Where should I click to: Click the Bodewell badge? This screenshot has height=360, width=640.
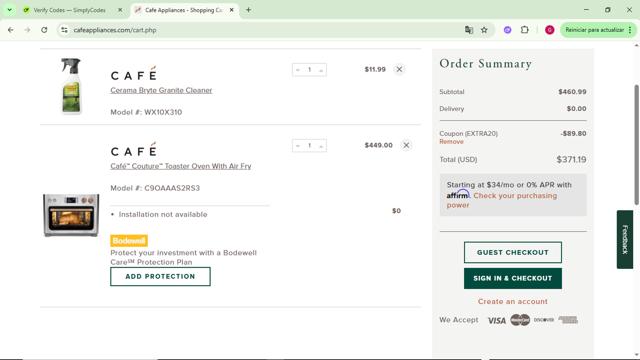(129, 241)
